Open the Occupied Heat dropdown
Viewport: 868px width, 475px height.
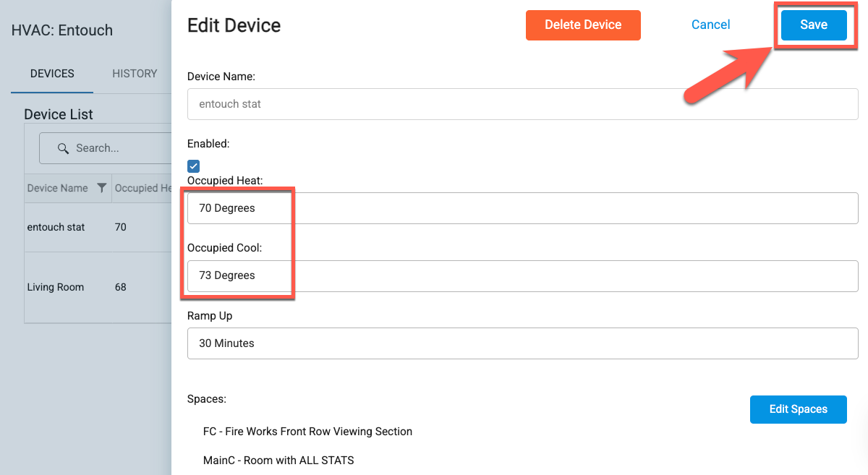pos(522,208)
